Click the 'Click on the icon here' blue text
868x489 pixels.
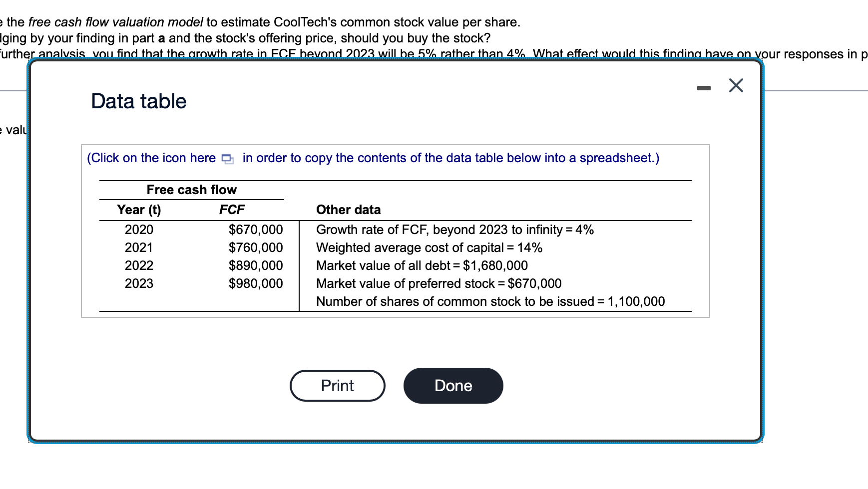coord(150,158)
